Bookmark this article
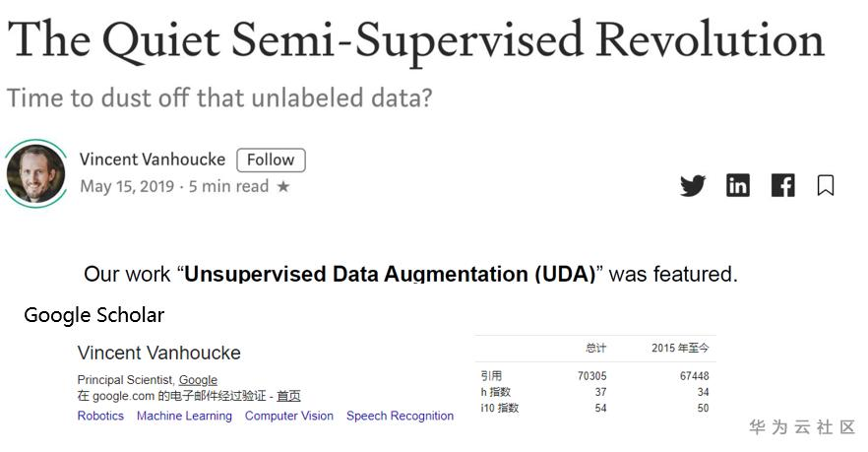The height and width of the screenshot is (452, 868). point(826,185)
